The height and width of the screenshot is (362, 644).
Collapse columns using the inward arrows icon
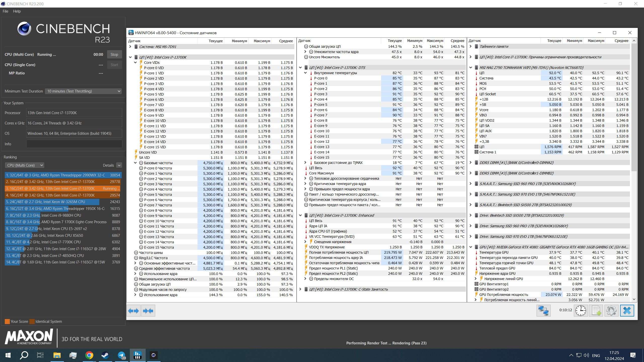pos(148,311)
